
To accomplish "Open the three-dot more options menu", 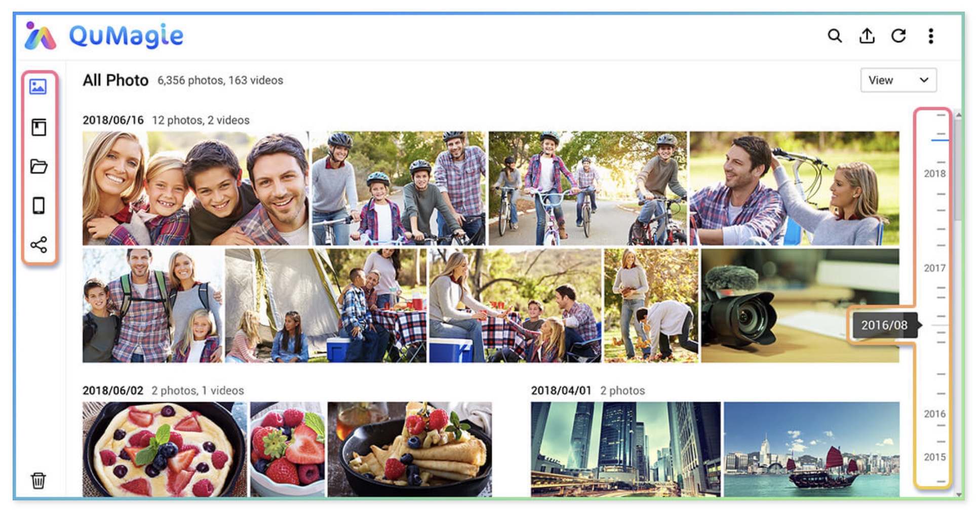I will point(930,36).
